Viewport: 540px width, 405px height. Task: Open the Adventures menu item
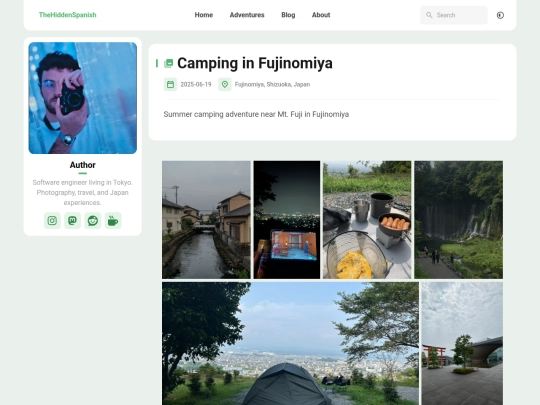[247, 15]
